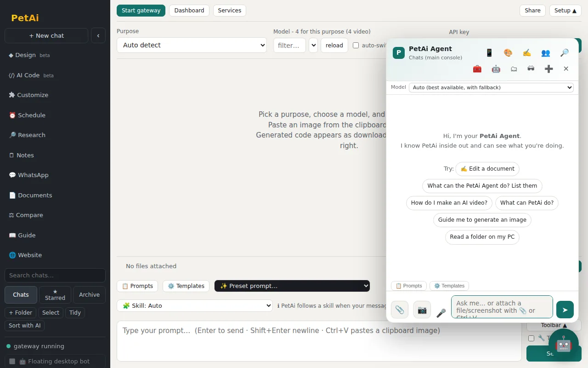Viewport: 588px width, 368px height.
Task: Click the paint palette icon in Agent header
Action: coord(508,53)
